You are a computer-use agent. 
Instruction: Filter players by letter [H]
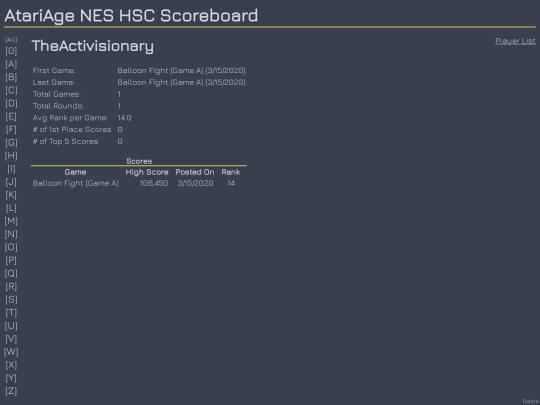11,156
